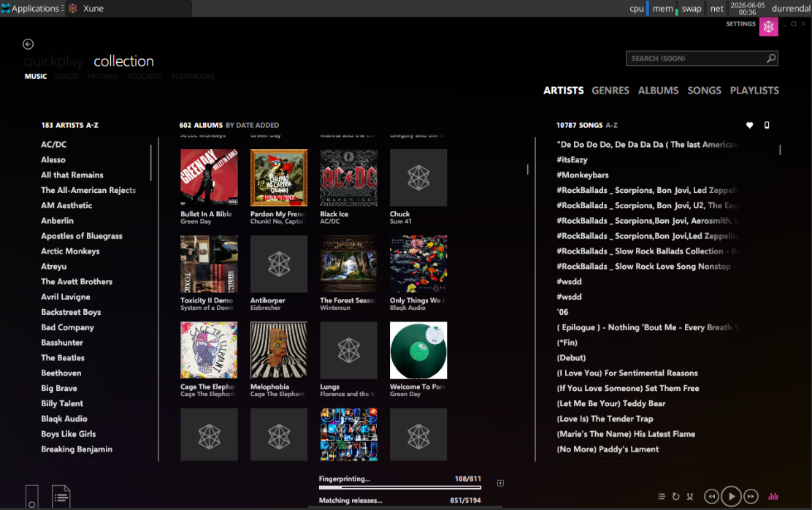The width and height of the screenshot is (812, 510).
Task: Select the collection heading
Action: (x=123, y=61)
